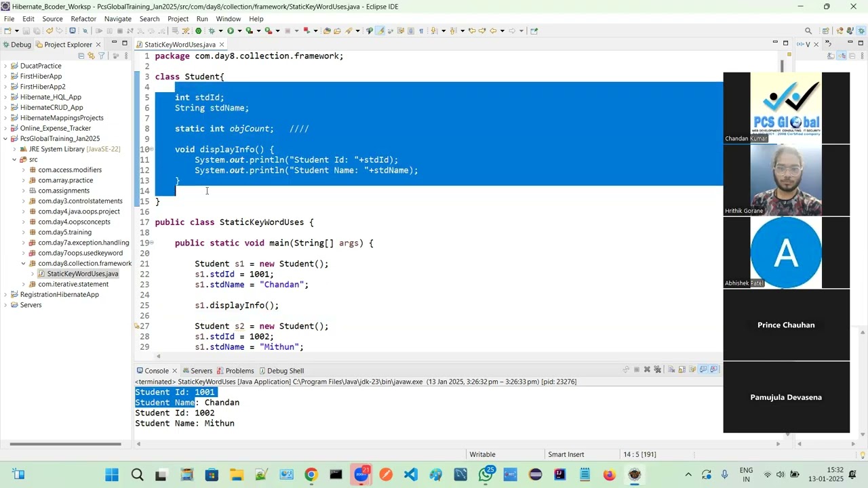This screenshot has width=868, height=488.
Task: Click the Run launch toolbar icon
Action: point(231,30)
